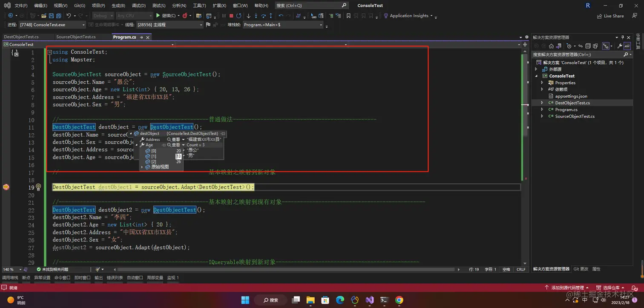Click the Restart debugging circular arrow icon
644x308 pixels.
(239, 16)
